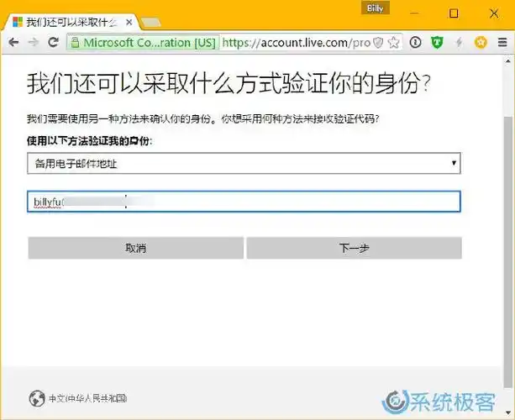This screenshot has width=515, height=420.
Task: Click the address bar URL account.live.com
Action: point(297,42)
